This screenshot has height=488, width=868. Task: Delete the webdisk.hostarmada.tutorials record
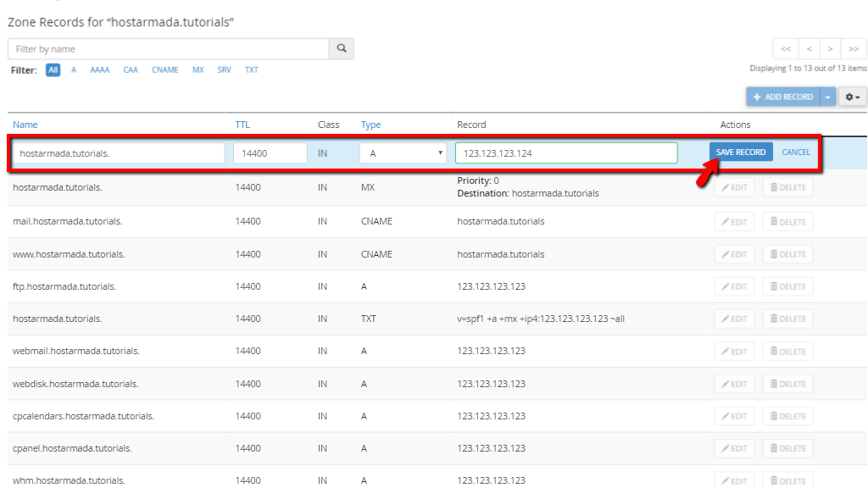(x=787, y=384)
